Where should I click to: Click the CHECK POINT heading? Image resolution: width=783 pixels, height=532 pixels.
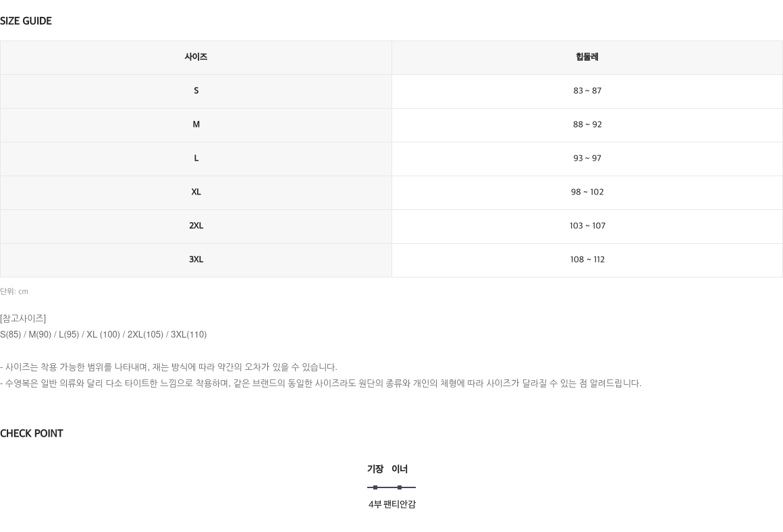[32, 433]
